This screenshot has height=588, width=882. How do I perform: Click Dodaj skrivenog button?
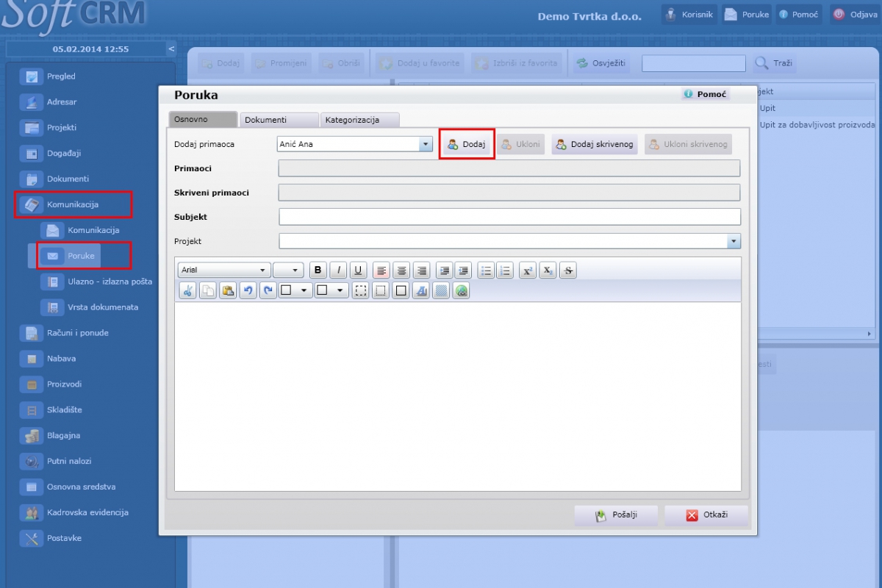click(x=594, y=144)
